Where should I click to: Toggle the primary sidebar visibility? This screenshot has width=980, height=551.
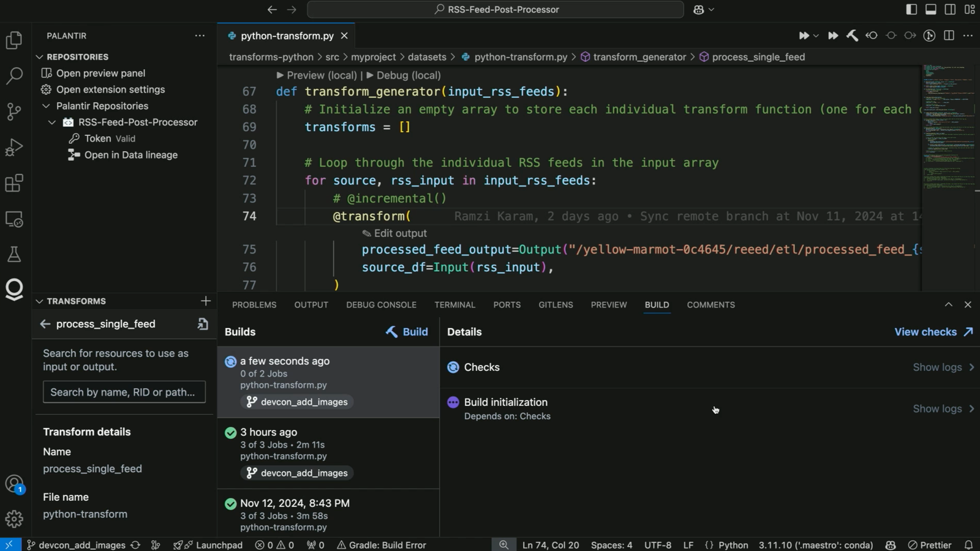(911, 9)
